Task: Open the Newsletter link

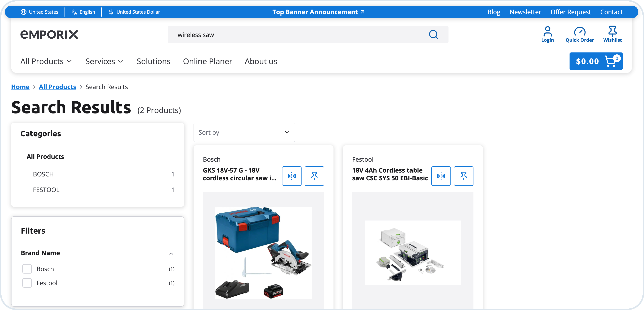Action: (525, 12)
